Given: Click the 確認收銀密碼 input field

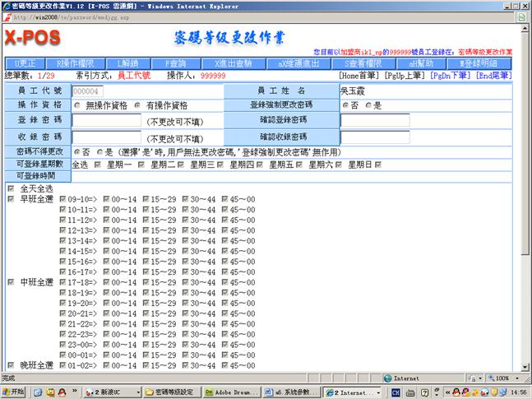Looking at the screenshot, I should pos(375,137).
